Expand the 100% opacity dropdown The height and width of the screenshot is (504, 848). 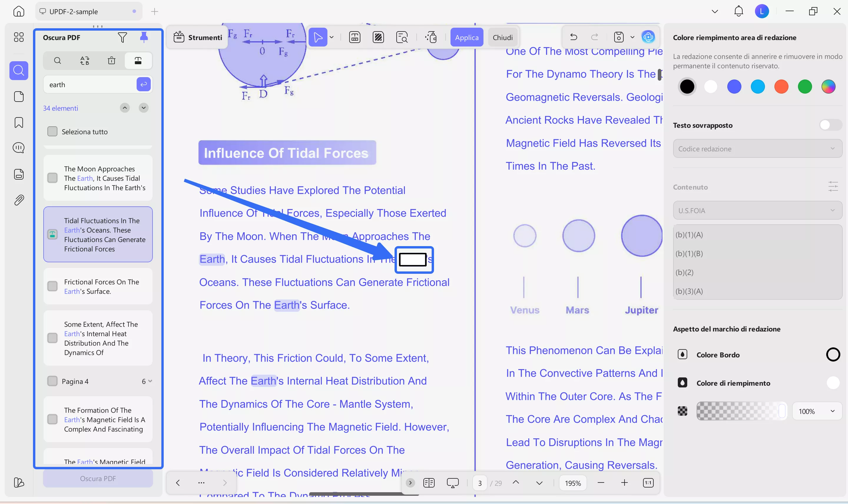[x=817, y=411]
